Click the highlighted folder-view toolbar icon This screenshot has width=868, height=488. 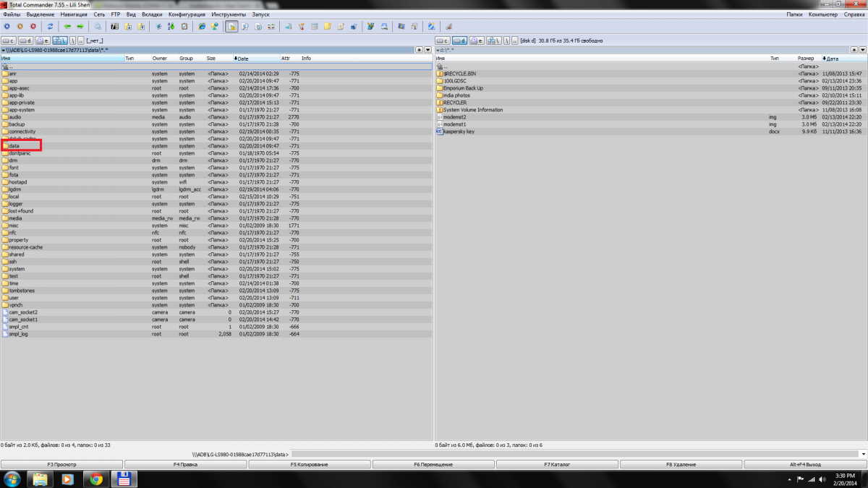tap(232, 27)
